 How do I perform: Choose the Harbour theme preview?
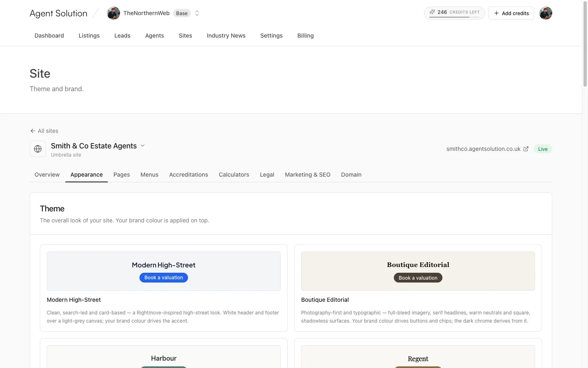(164, 356)
